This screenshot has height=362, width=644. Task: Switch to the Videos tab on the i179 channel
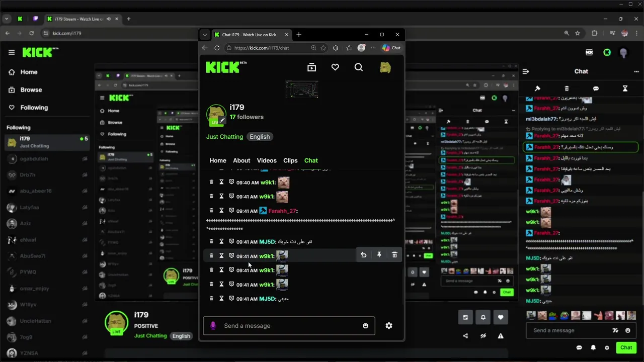click(267, 160)
